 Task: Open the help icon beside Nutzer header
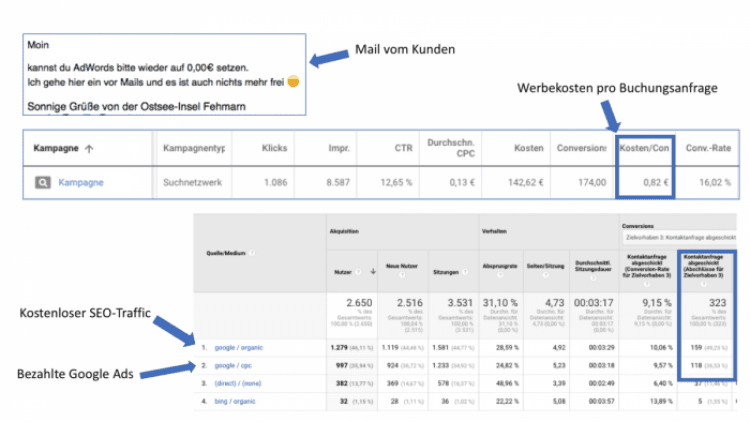coord(358,272)
